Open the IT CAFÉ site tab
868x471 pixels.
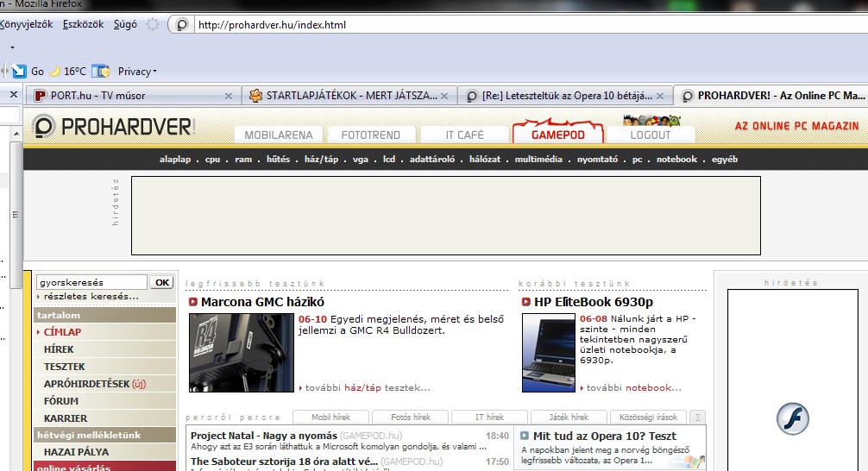point(464,135)
